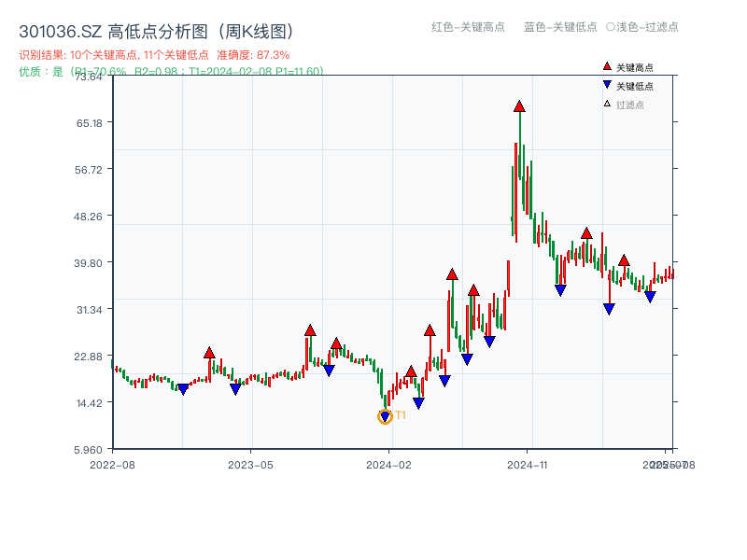The image size is (747, 560).
Task: Select the blue low triangle near 31.34 in 2025
Action: tap(609, 310)
